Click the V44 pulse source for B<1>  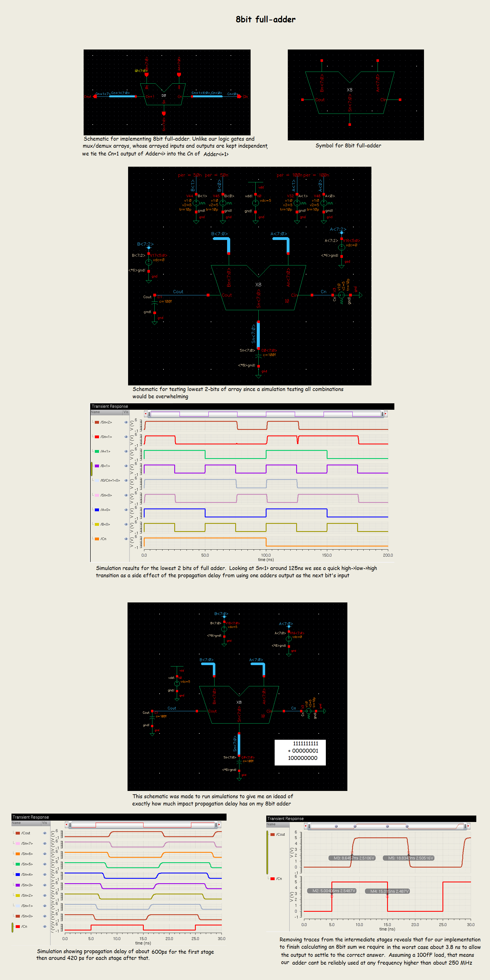(196, 203)
